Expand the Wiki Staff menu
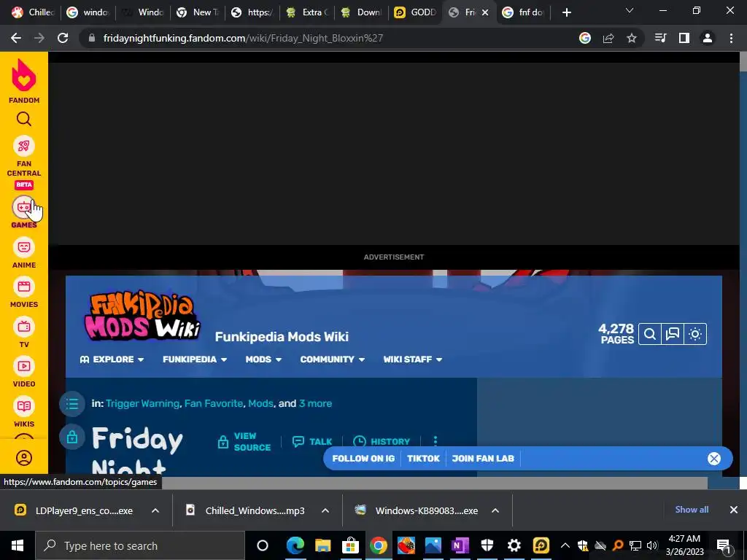This screenshot has height=560, width=747. tap(413, 359)
